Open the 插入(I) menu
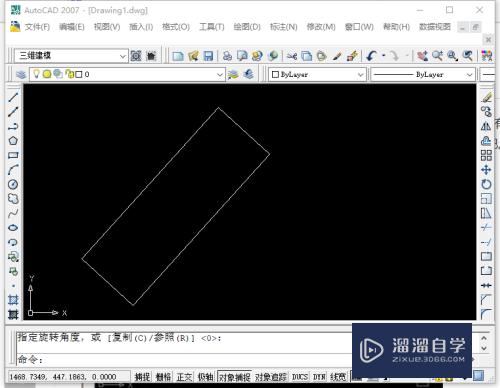Viewport: 500px width, 388px height. tap(141, 27)
